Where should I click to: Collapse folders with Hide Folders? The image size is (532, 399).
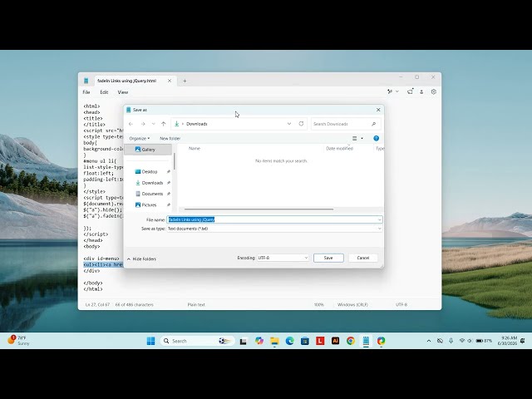(141, 259)
